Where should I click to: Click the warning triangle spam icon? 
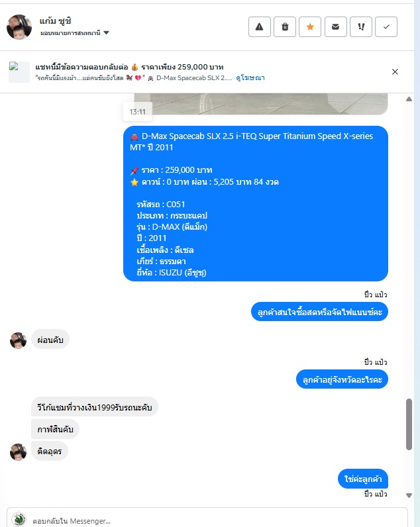point(259,27)
